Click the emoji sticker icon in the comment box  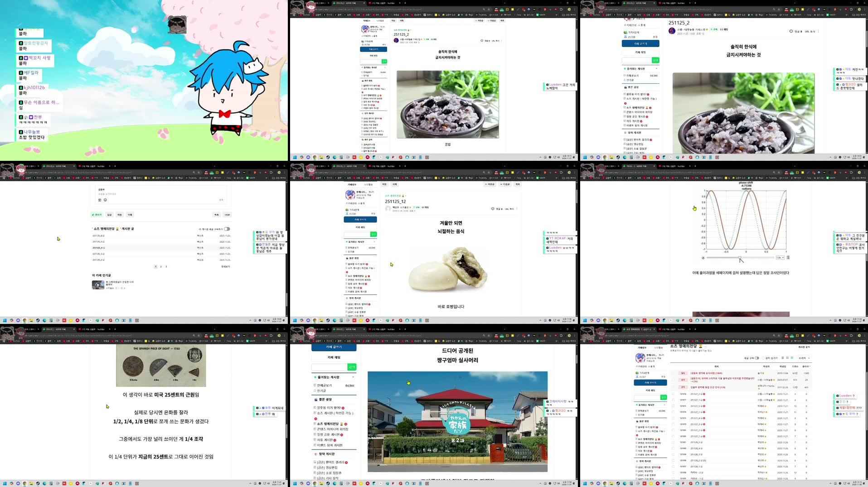(105, 200)
